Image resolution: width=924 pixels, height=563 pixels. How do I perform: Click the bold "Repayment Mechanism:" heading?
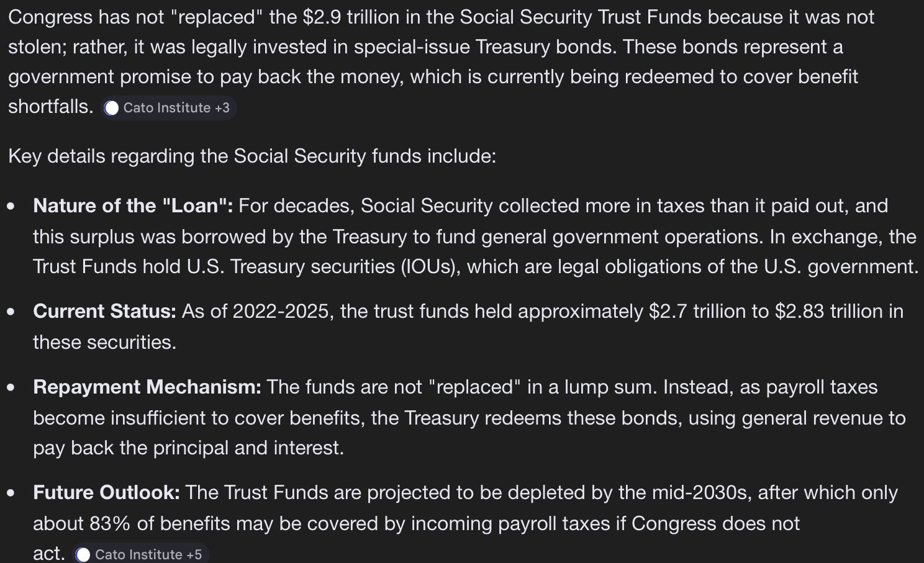147,387
